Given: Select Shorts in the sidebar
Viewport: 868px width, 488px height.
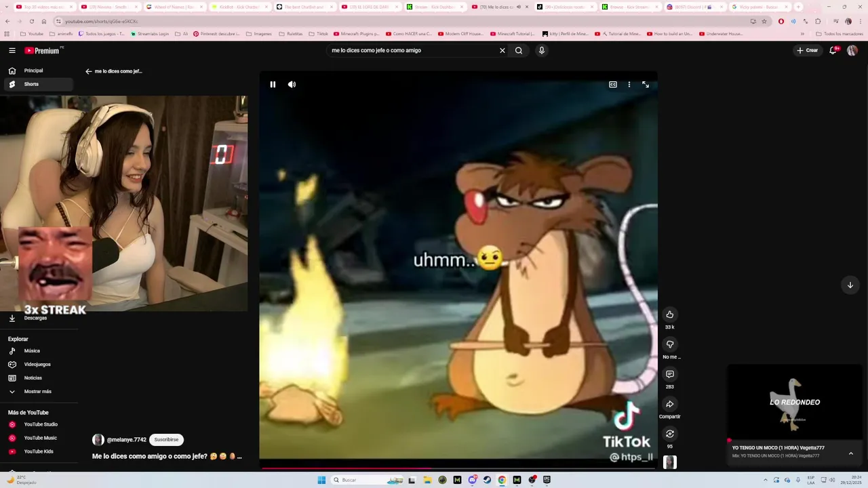Looking at the screenshot, I should coord(39,84).
